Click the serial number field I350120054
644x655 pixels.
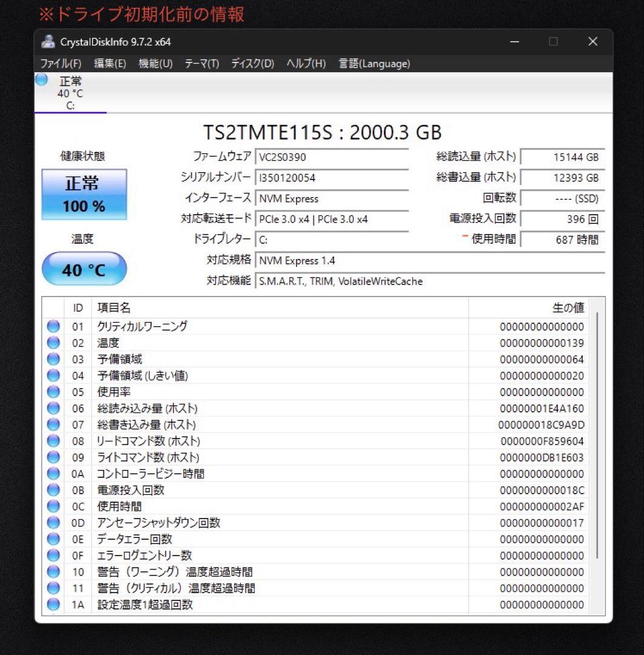click(x=332, y=178)
